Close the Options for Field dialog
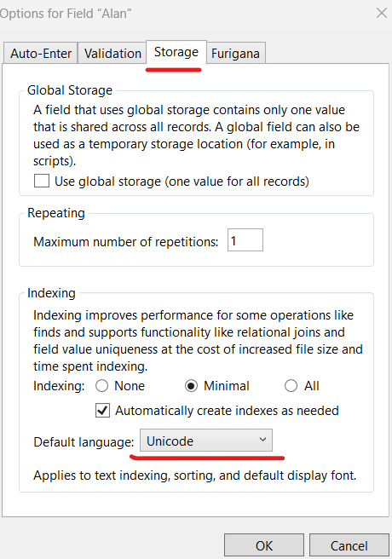 381,13
